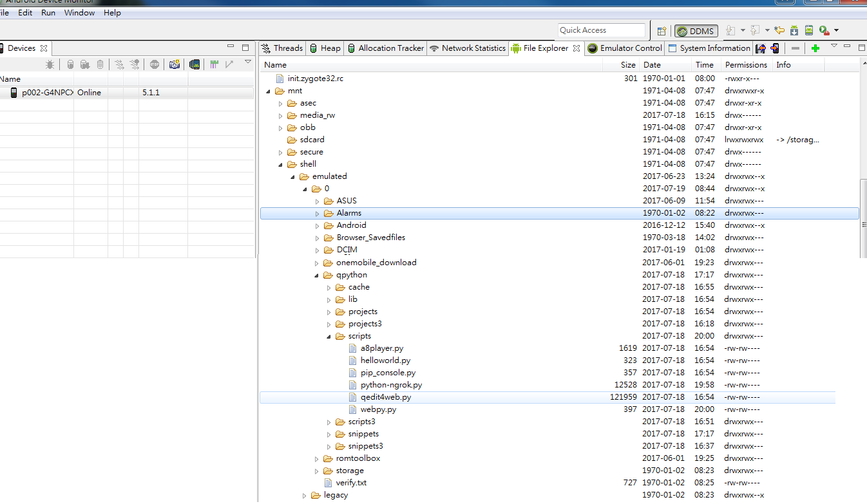The height and width of the screenshot is (504, 867).
Task: Click the dump view hierarchy phone icon
Action: 195,64
